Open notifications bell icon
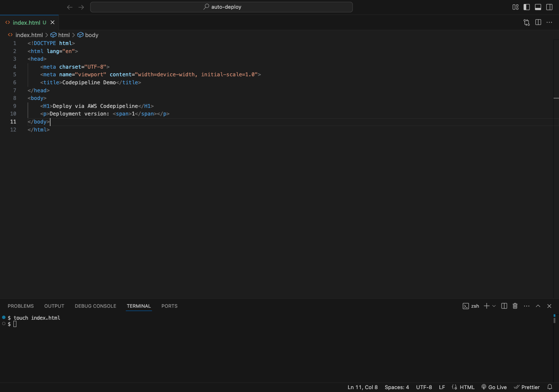559x392 pixels. coord(550,387)
